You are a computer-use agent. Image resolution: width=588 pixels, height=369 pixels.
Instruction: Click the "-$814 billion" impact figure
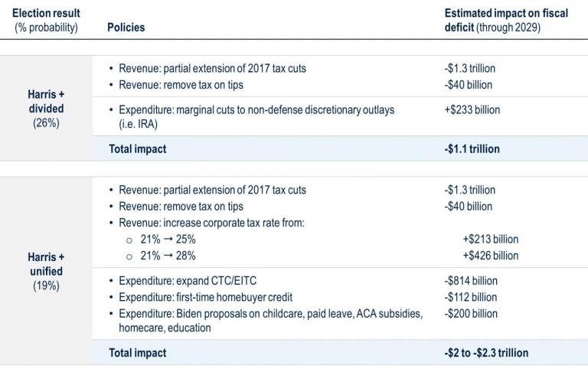[x=471, y=281]
